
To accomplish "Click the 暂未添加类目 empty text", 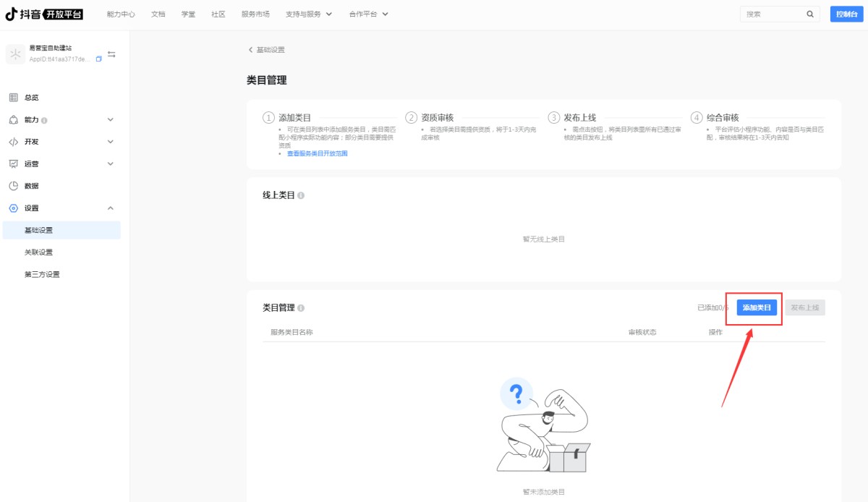I will [544, 492].
